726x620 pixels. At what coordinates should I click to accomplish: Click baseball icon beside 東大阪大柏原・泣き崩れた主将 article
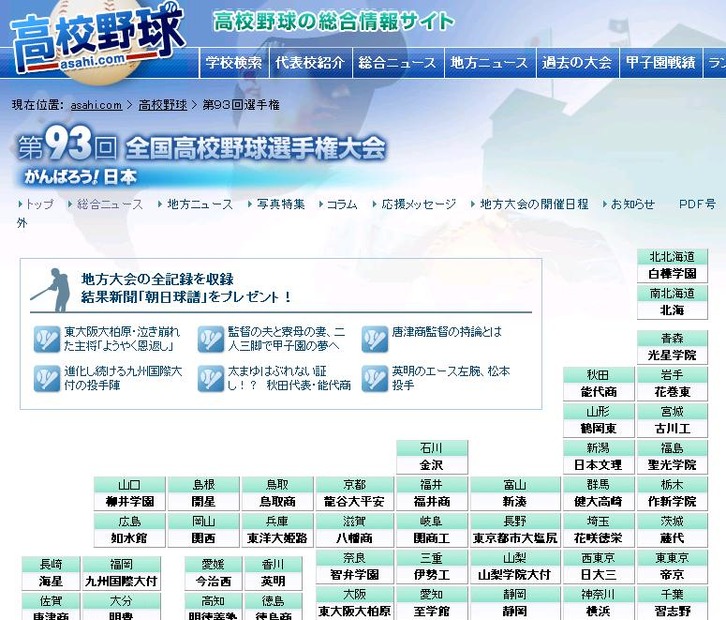click(46, 339)
